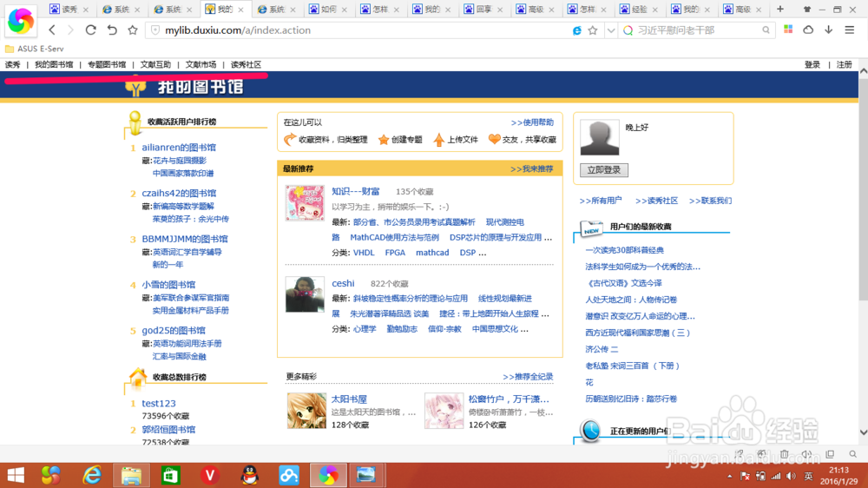Open the Windows Store taskbar icon

click(170, 475)
